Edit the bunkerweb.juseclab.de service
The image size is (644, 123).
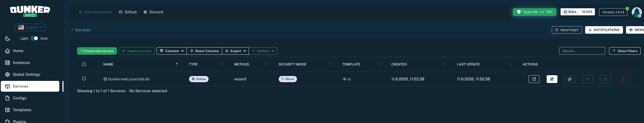tap(552, 79)
